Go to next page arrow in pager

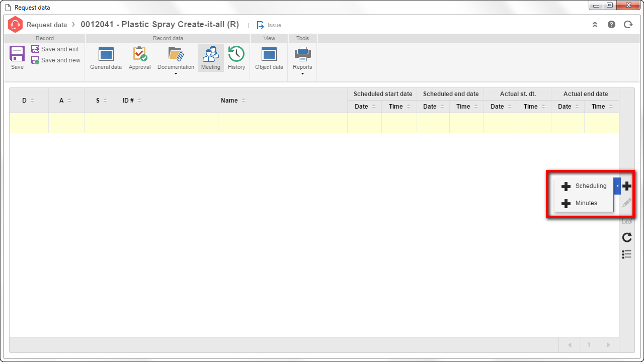point(608,345)
